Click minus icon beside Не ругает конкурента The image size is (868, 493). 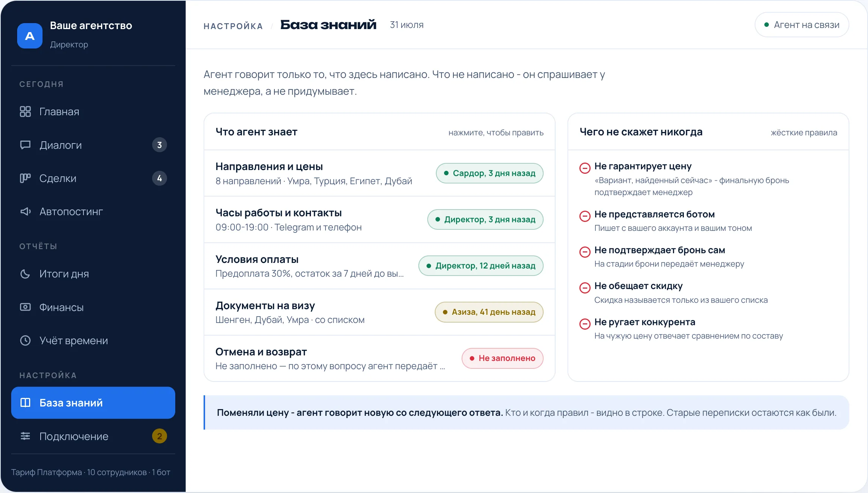click(585, 324)
